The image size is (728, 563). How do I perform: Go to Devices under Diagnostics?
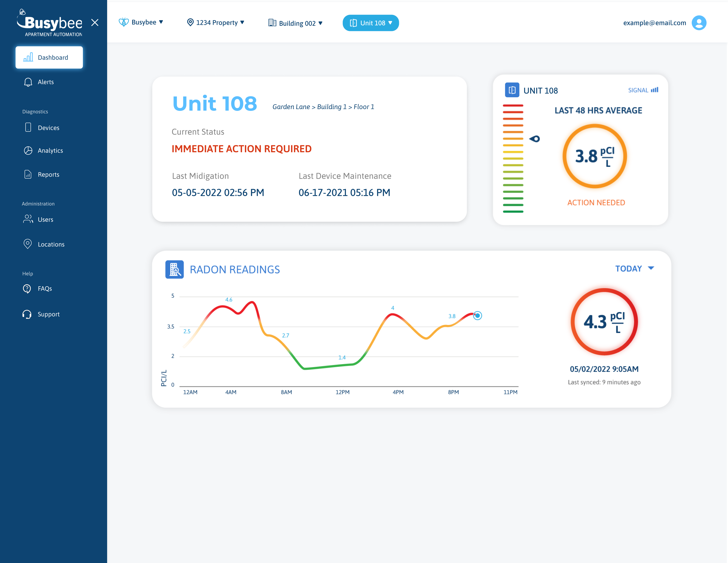(48, 128)
